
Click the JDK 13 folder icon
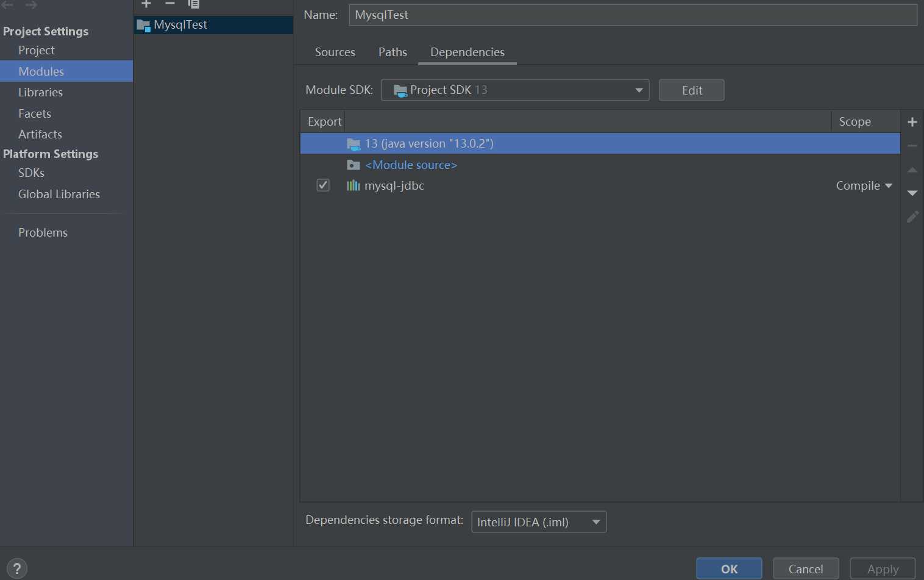[354, 144]
